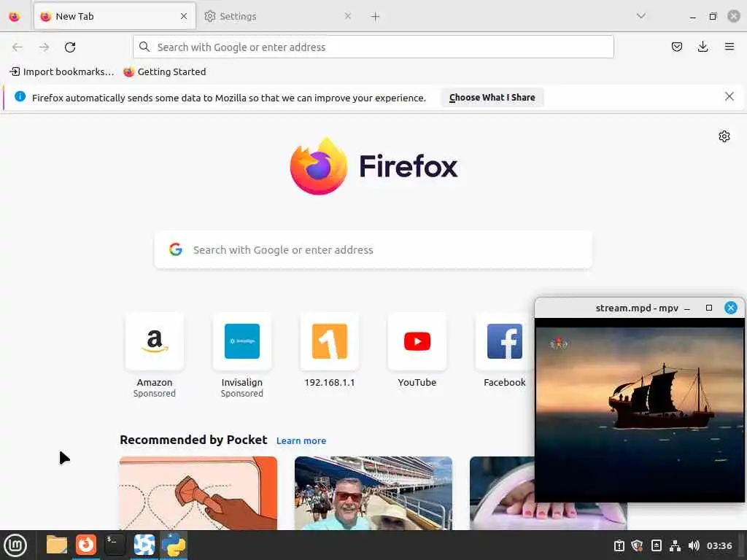Viewport: 747px width, 560px height.
Task: Open new tab personalize gear icon
Action: [724, 136]
